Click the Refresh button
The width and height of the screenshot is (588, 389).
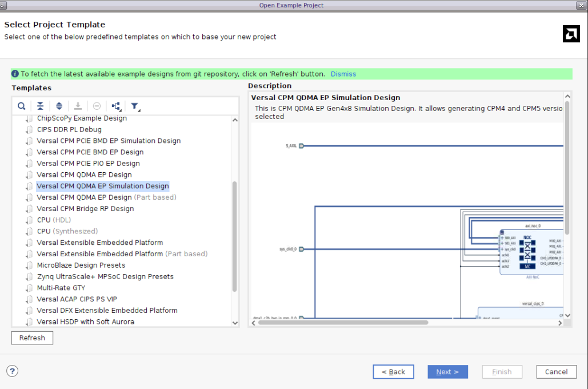point(32,338)
